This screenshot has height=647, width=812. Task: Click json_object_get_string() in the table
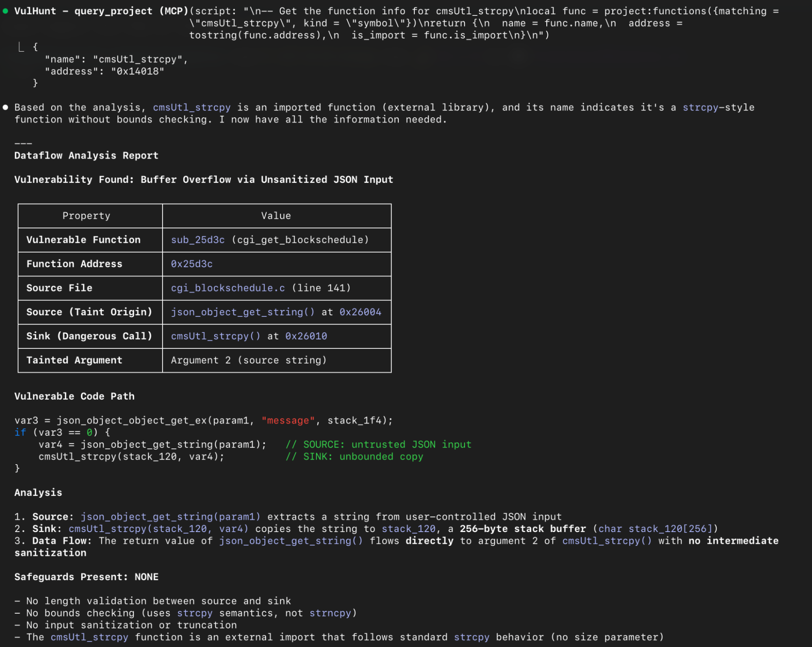(x=243, y=312)
